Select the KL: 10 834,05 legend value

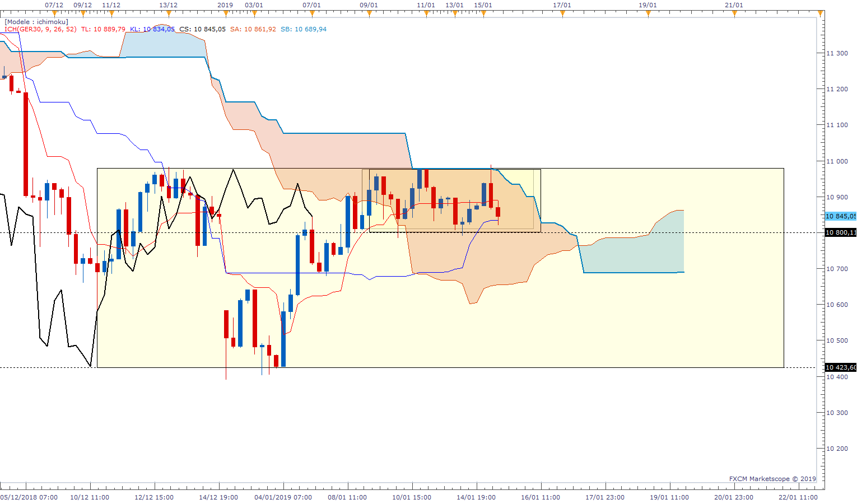pyautogui.click(x=152, y=29)
